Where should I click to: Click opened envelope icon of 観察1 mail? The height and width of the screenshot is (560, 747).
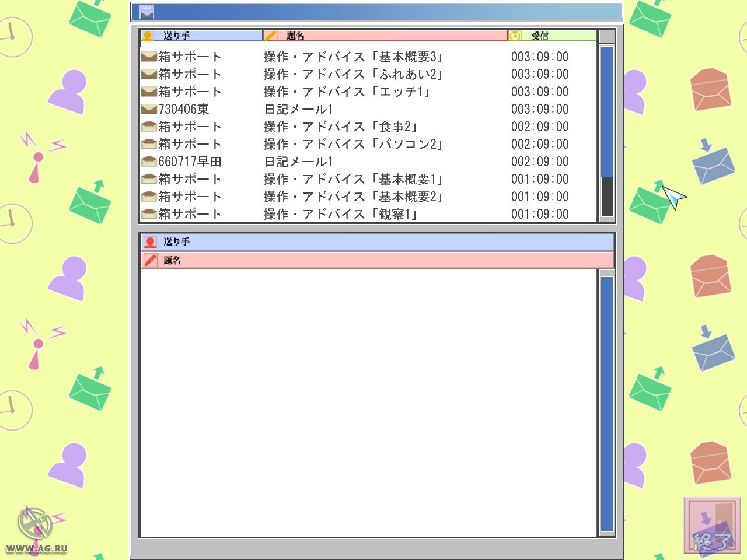pos(149,214)
